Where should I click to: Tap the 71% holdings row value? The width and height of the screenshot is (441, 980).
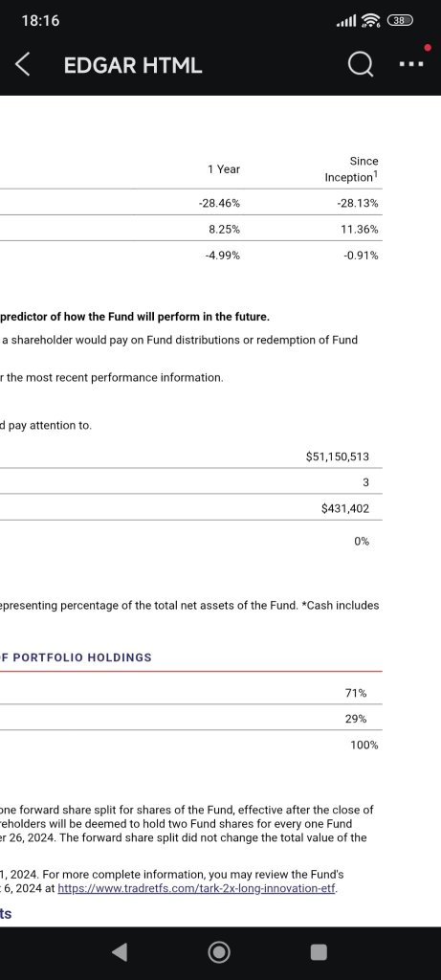click(356, 693)
